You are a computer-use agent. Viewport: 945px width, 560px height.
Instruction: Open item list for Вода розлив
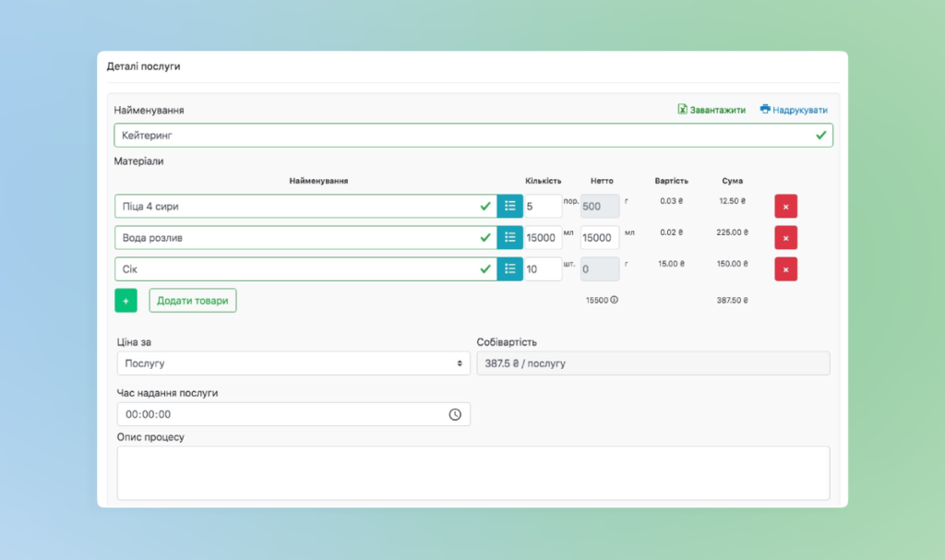[x=509, y=237]
